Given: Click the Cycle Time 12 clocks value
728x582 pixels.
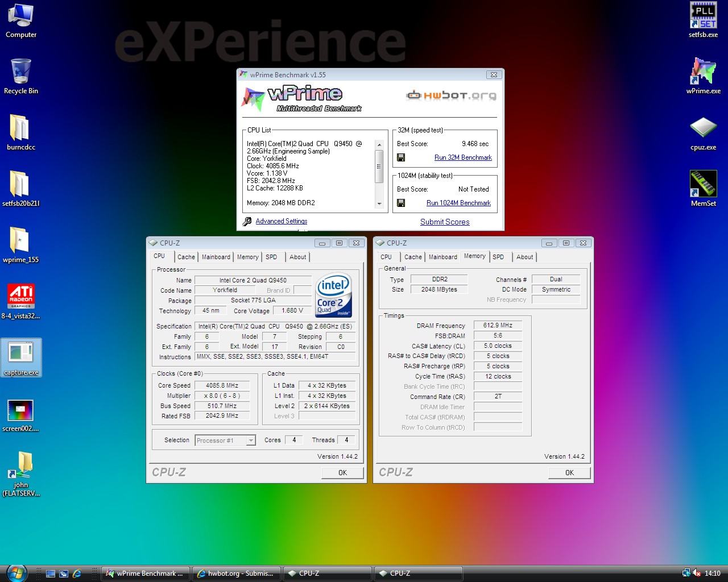Looking at the screenshot, I should pyautogui.click(x=498, y=377).
